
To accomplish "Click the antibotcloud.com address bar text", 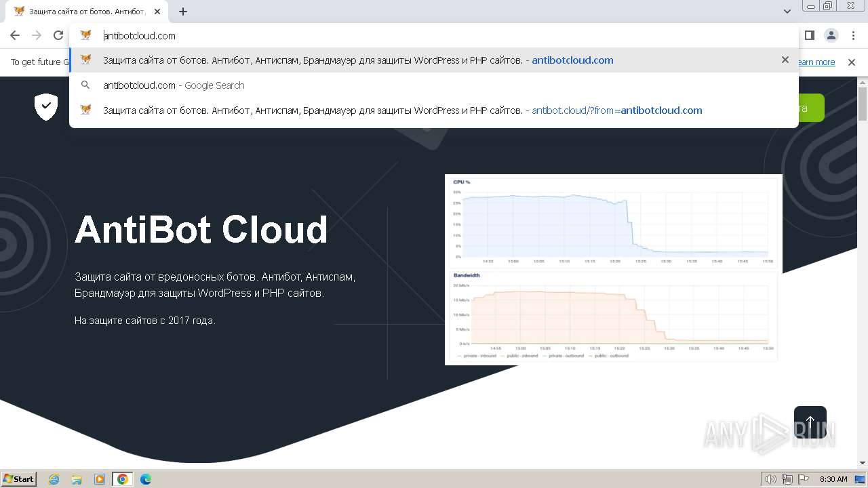I will tap(139, 36).
